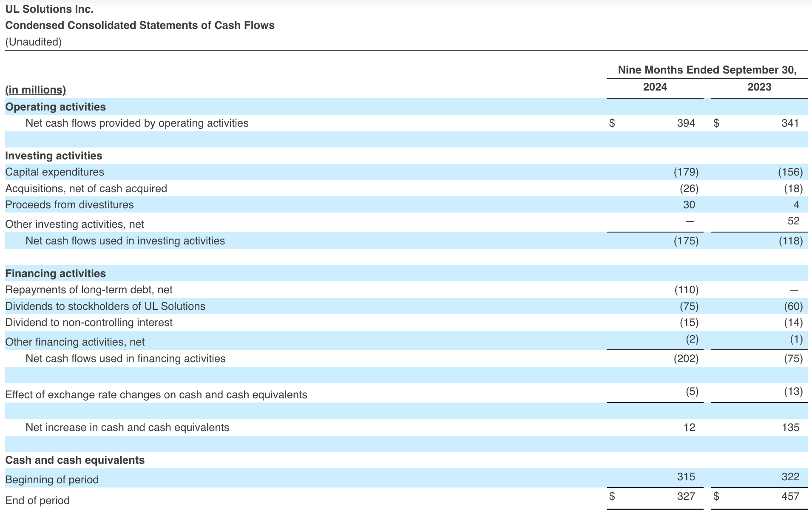
Task: Select 'Net cash flows provided by operating activities'
Action: (x=137, y=123)
